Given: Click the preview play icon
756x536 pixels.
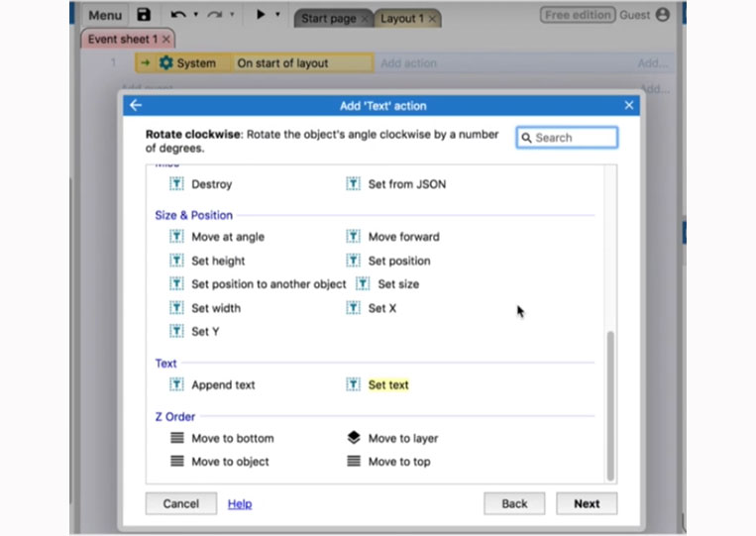Looking at the screenshot, I should coord(261,15).
